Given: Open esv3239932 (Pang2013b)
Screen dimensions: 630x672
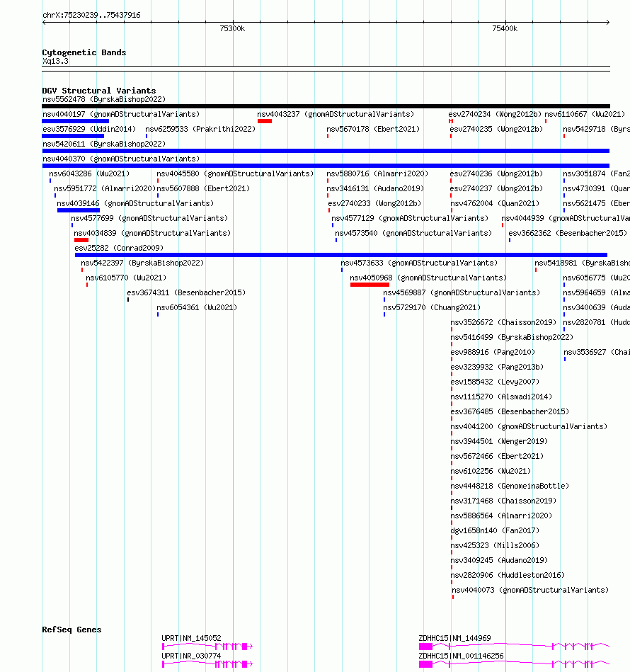Looking at the screenshot, I should (497, 367).
